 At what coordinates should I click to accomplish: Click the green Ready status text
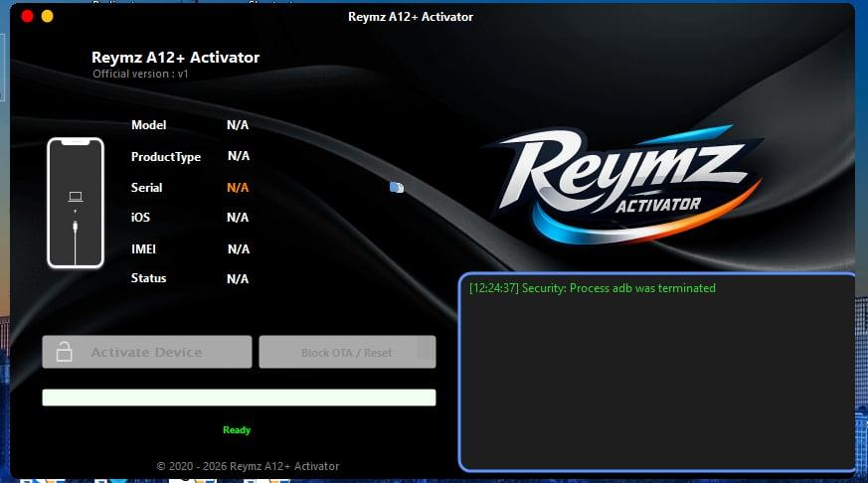237,430
